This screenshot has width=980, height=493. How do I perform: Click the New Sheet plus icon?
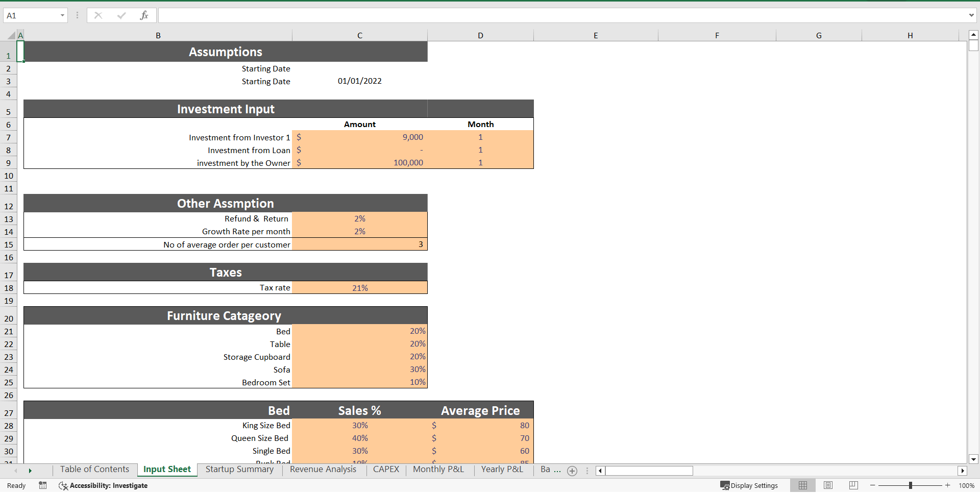point(572,471)
